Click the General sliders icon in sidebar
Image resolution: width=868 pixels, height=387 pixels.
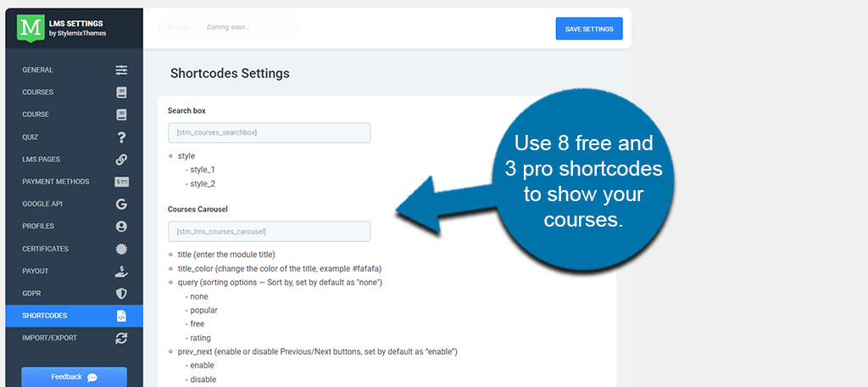coord(121,70)
